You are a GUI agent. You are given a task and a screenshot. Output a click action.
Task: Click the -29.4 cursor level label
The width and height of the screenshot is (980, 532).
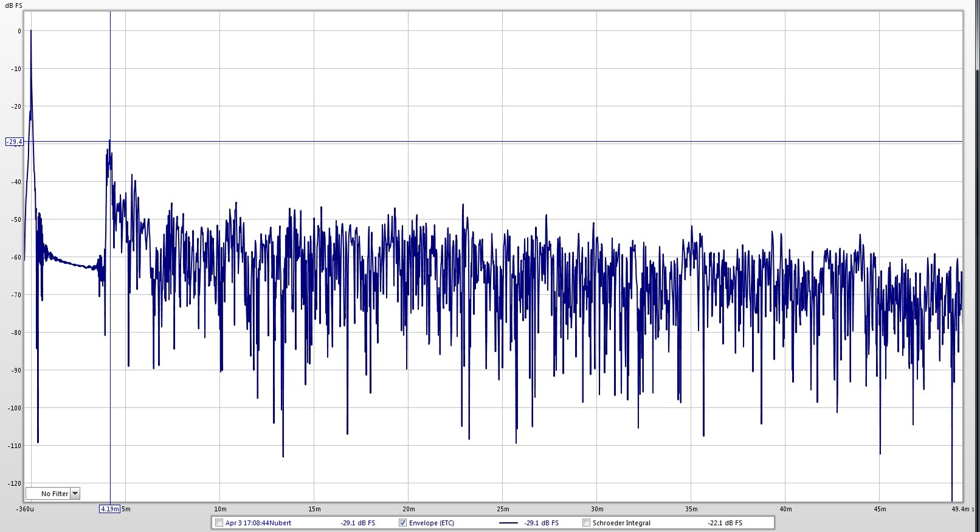[14, 142]
